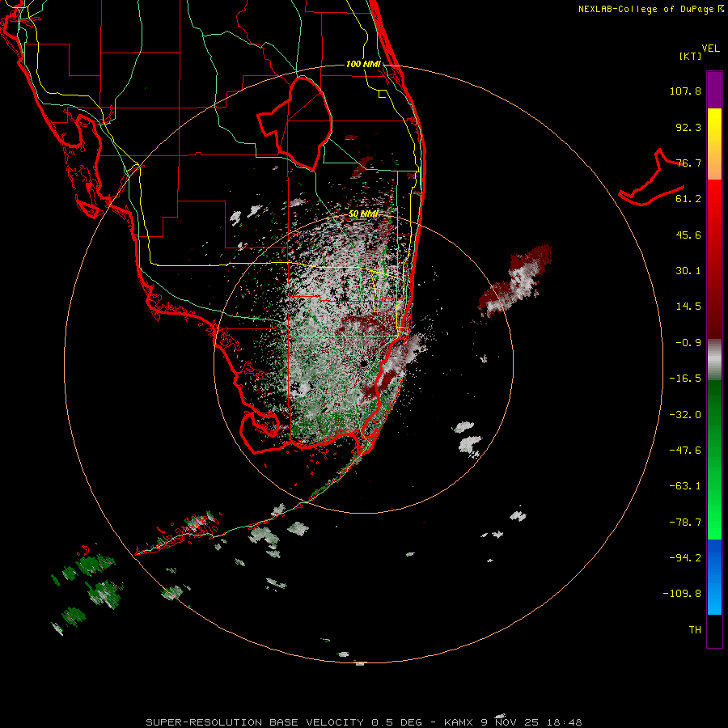728x728 pixels.
Task: Click the TH threshold label
Action: point(695,630)
